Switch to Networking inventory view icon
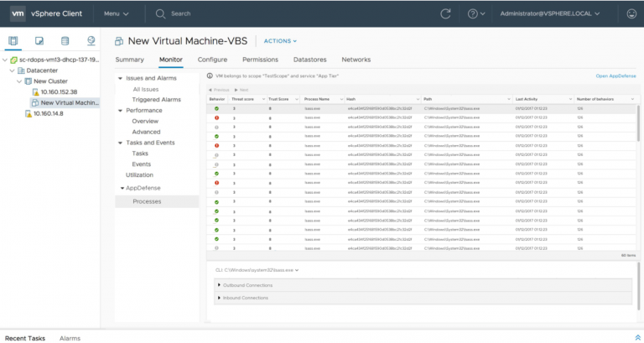 [x=91, y=40]
